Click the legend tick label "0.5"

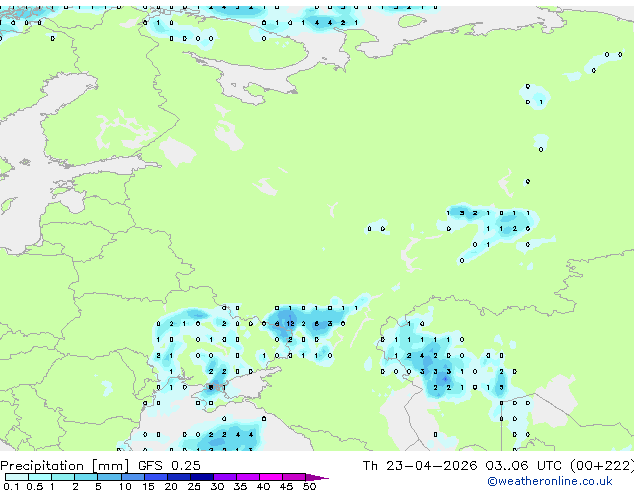click(x=34, y=486)
